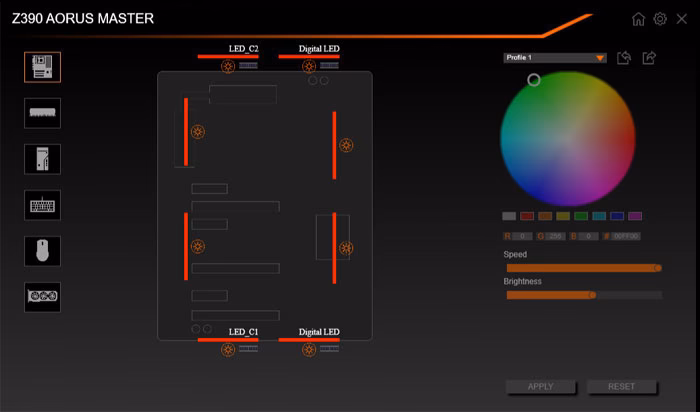Choose the green color swatch
The height and width of the screenshot is (412, 700).
581,216
